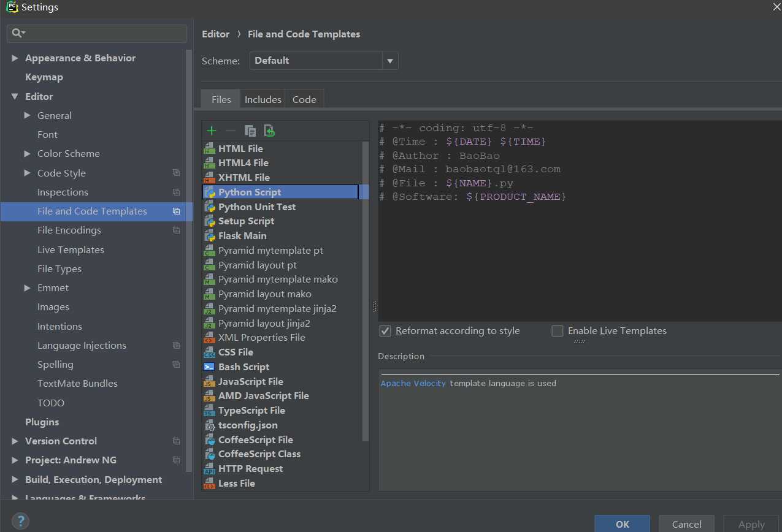
Task: Click the Less File icon
Action: pos(209,484)
